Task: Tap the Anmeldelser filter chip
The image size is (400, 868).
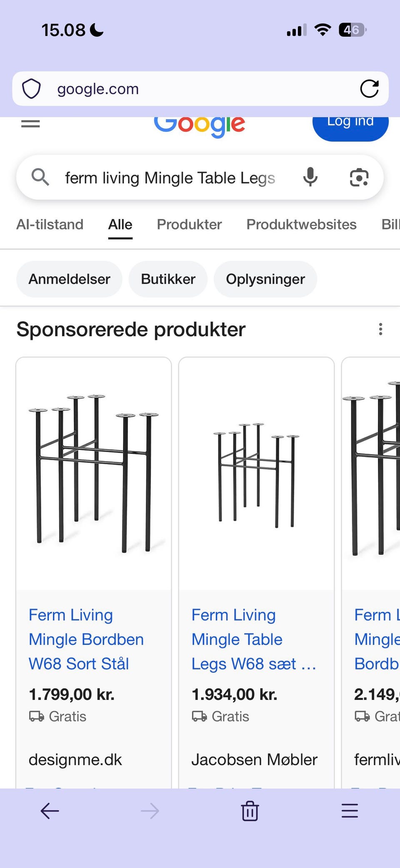Action: tap(69, 279)
